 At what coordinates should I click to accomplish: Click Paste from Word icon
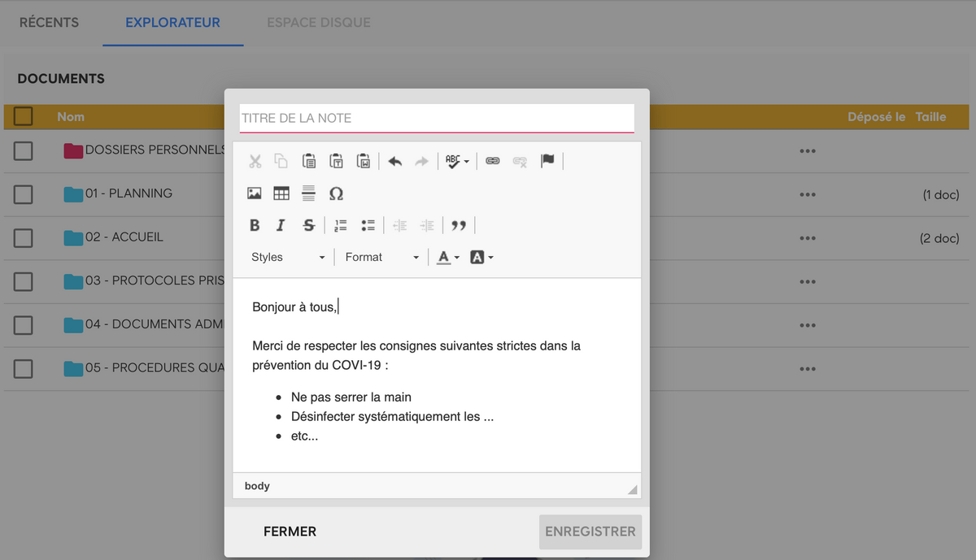[364, 161]
